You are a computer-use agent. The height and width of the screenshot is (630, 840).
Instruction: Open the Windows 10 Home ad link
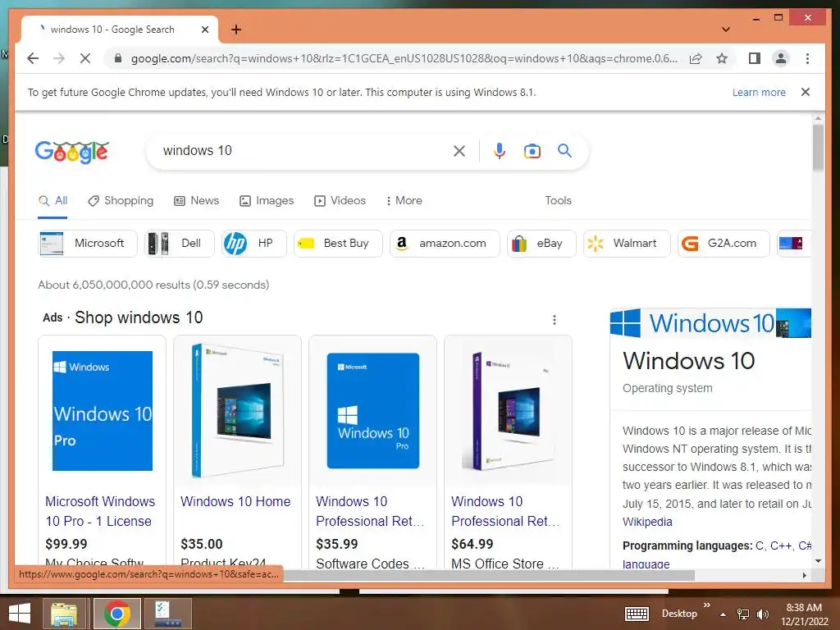235,501
